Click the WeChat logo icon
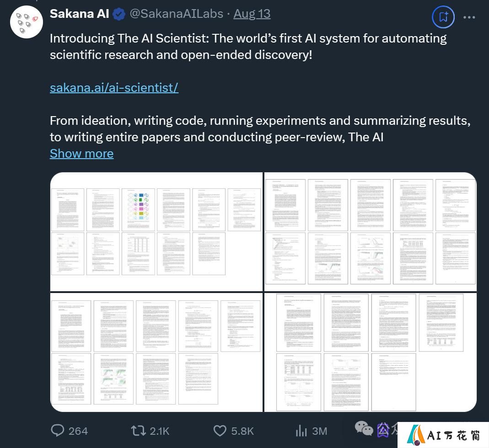 click(x=364, y=428)
